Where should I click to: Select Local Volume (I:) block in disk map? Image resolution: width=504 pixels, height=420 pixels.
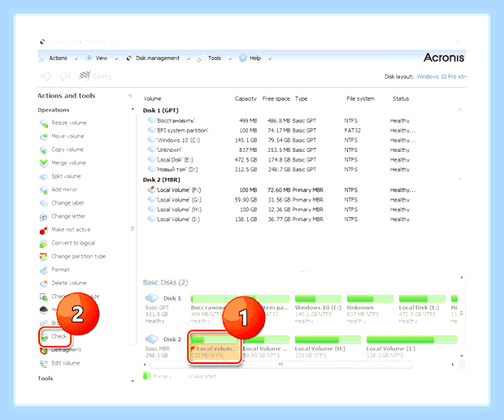click(412, 347)
